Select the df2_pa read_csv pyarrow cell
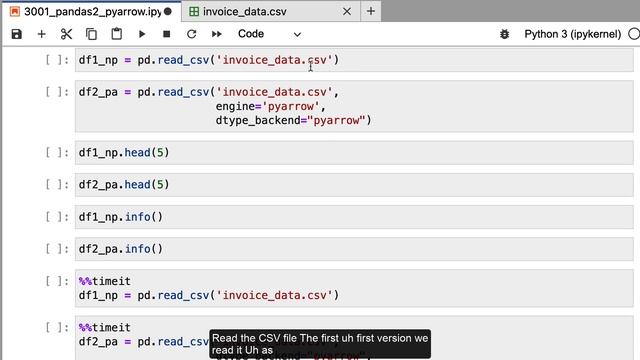Image resolution: width=640 pixels, height=360 pixels. pos(354,106)
